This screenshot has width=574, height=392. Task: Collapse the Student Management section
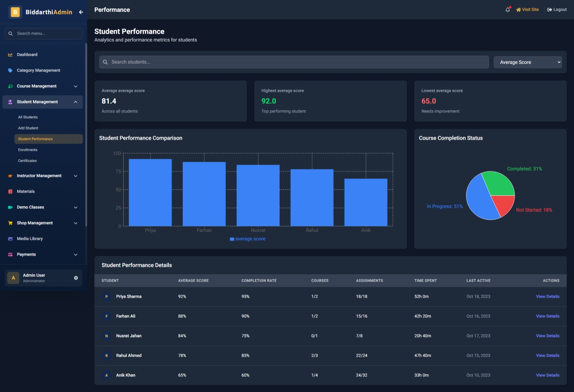[76, 102]
